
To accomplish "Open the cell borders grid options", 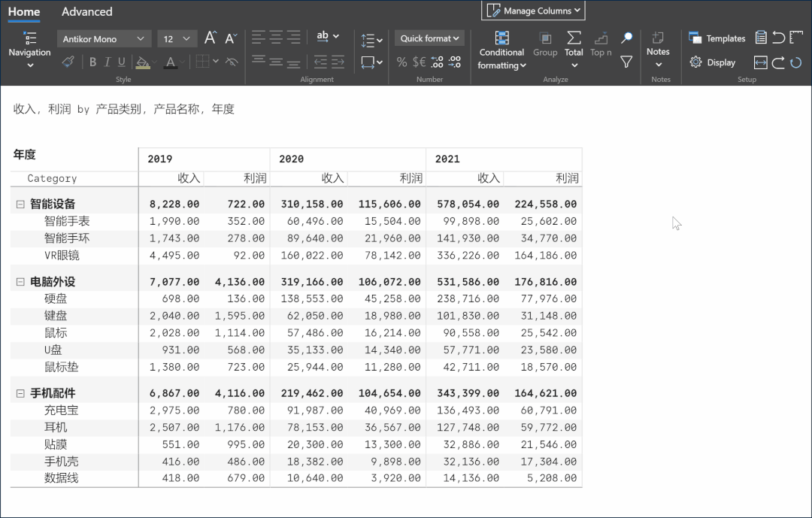I will [x=207, y=62].
